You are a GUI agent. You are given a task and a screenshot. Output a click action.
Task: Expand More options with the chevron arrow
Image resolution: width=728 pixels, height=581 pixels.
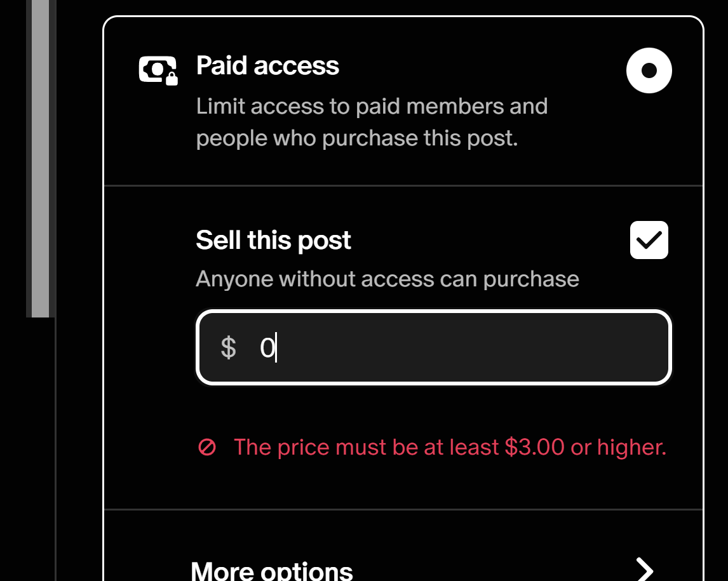(644, 570)
